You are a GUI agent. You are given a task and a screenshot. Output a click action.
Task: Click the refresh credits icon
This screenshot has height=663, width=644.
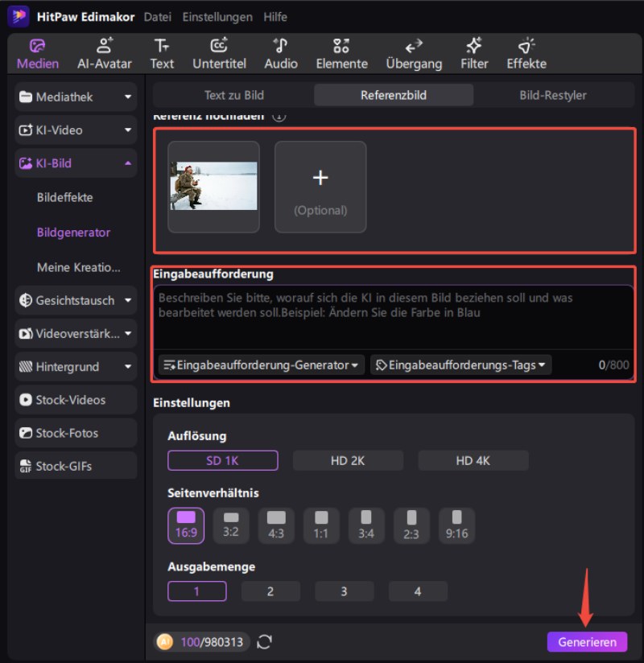[264, 641]
